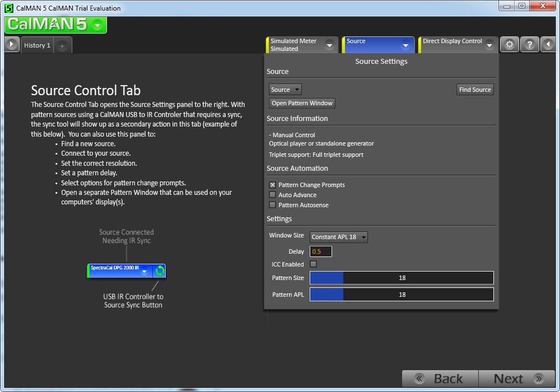The height and width of the screenshot is (392, 560).
Task: Enable the Pattern Autosense checkbox
Action: tap(273, 205)
